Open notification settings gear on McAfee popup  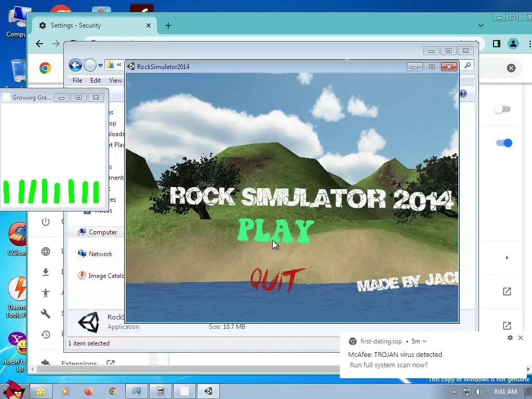pyautogui.click(x=510, y=338)
